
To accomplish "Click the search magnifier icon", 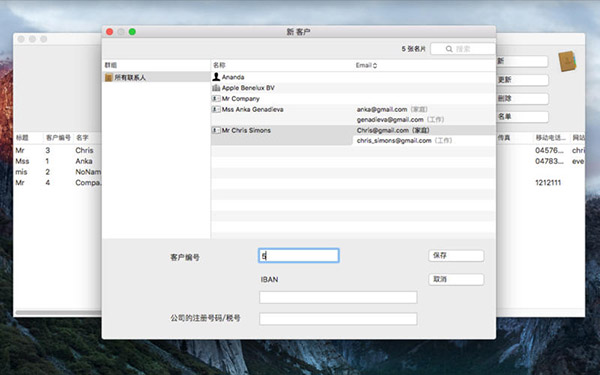I will (x=449, y=49).
